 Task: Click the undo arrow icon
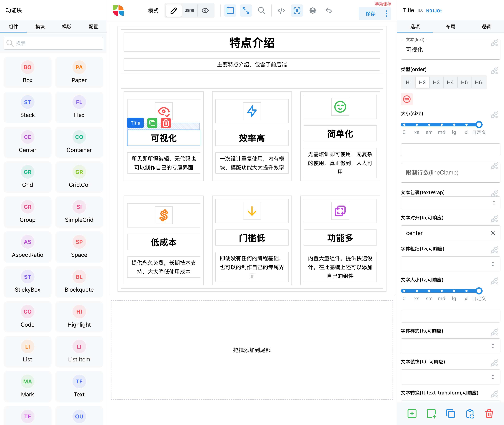329,11
